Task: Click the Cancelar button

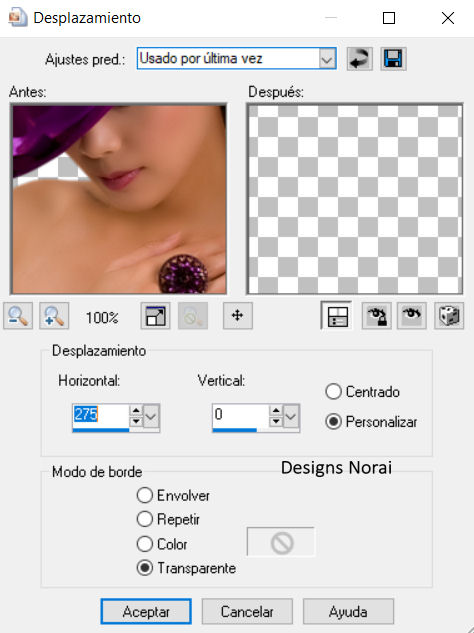Action: pyautogui.click(x=247, y=611)
